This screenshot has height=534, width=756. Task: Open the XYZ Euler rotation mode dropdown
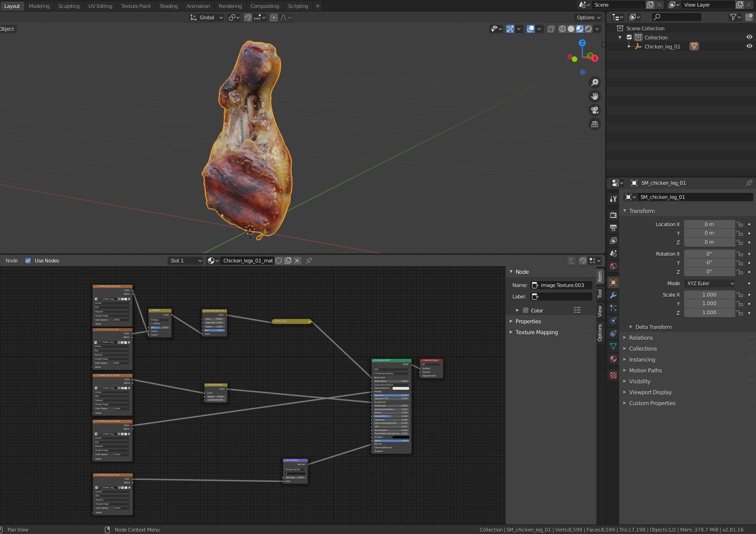click(x=710, y=283)
